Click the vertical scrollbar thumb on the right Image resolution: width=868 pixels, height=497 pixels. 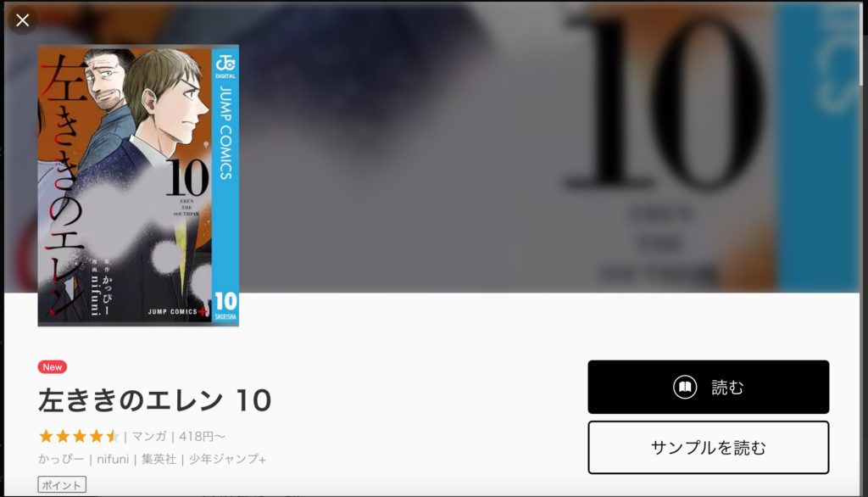tap(863, 44)
